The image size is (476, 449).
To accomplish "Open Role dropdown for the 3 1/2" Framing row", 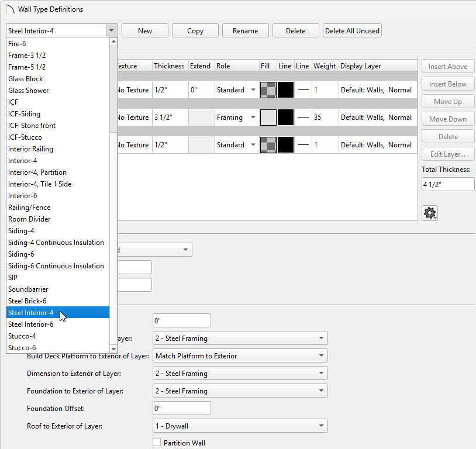I will (253, 117).
